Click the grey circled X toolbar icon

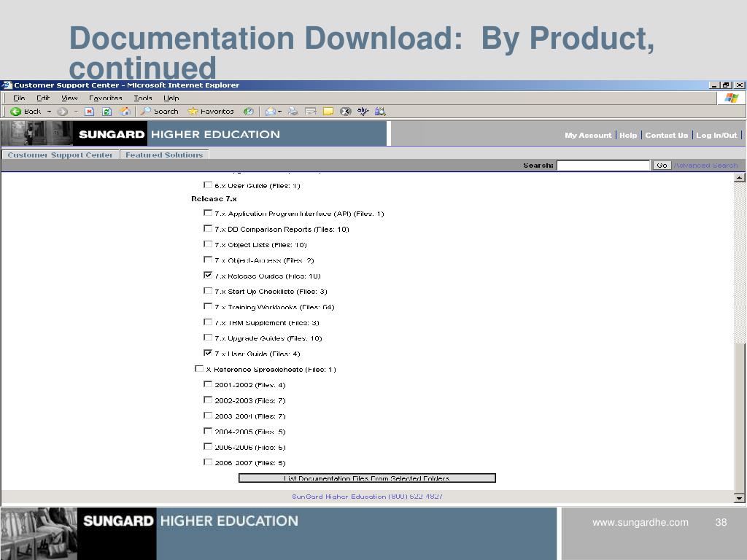coord(345,112)
